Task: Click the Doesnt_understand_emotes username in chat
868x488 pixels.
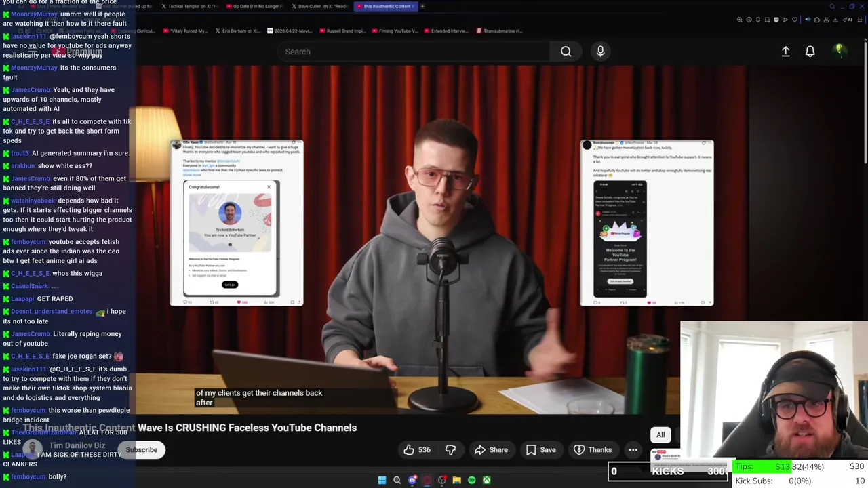Action: [51, 311]
